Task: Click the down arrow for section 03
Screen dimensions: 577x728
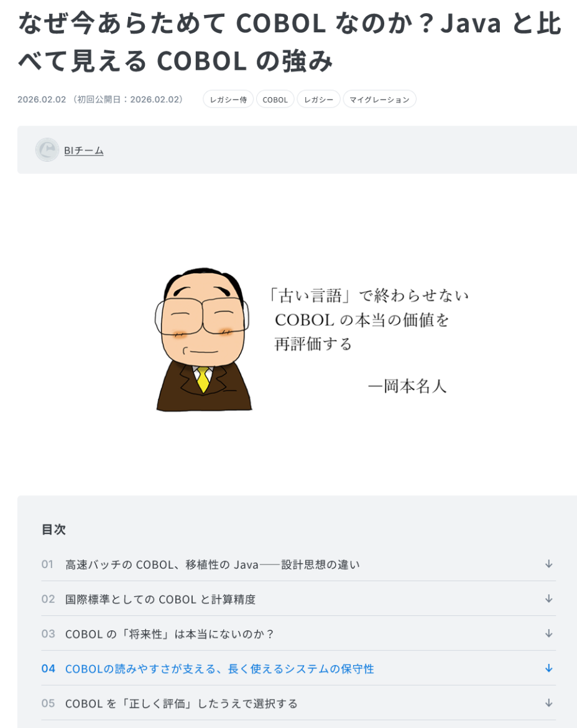Action: click(548, 634)
